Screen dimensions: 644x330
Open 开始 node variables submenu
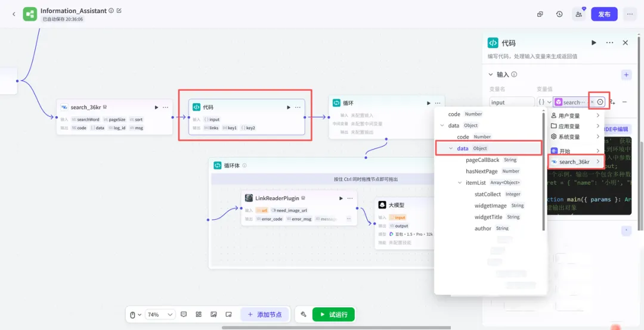click(x=575, y=151)
